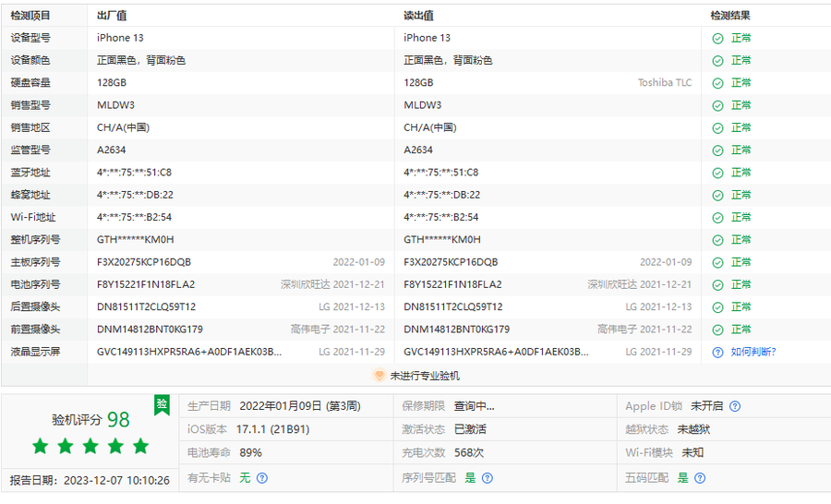Select factory value A2634 cell
This screenshot has width=831, height=504.
click(x=112, y=150)
